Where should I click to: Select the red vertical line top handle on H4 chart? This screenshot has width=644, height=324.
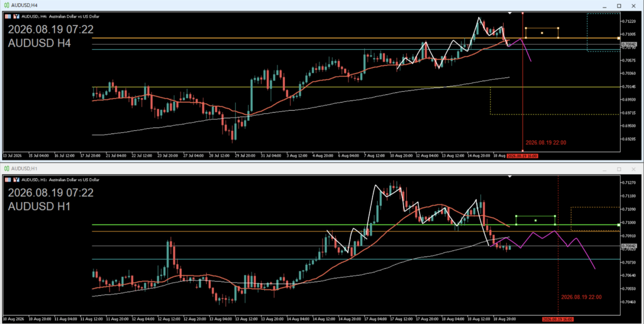click(x=523, y=13)
